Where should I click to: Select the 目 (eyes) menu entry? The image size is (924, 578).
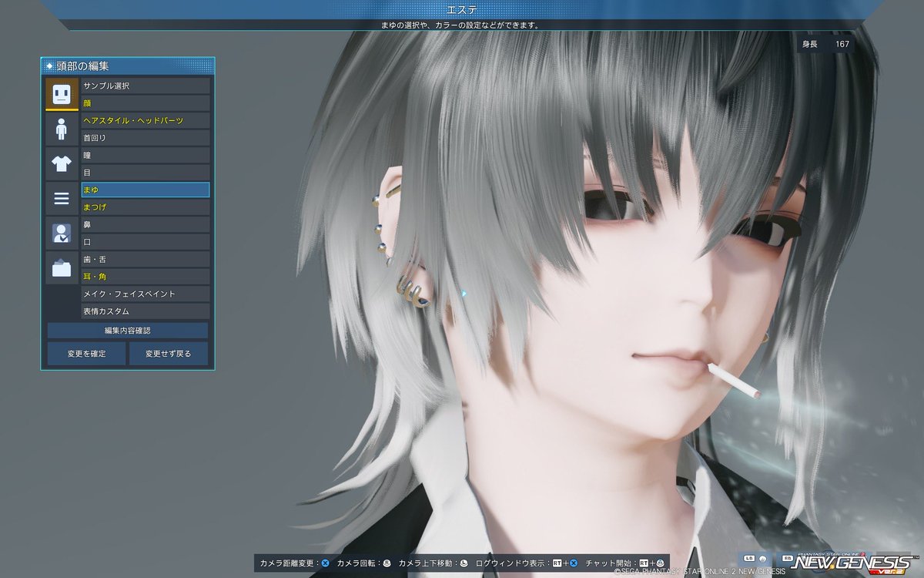146,172
